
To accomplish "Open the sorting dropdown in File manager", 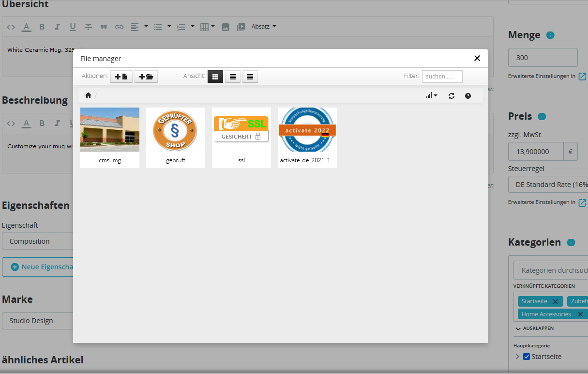I will pyautogui.click(x=432, y=96).
